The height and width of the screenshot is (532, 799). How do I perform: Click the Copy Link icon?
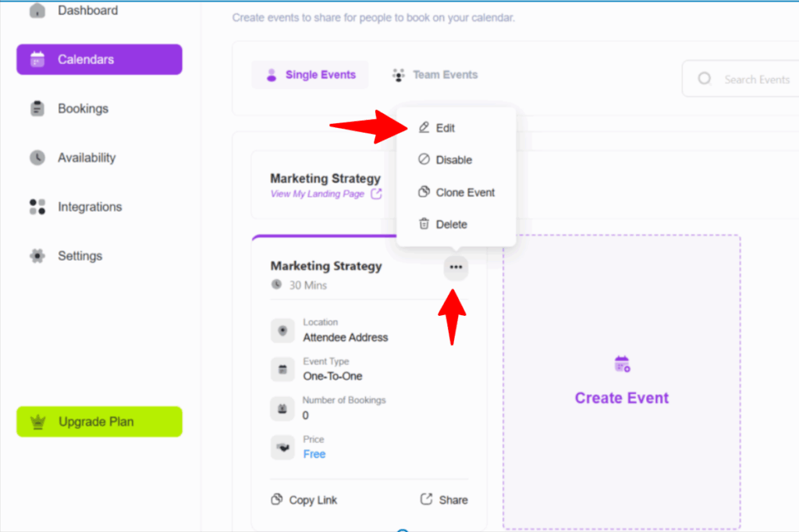(x=277, y=500)
